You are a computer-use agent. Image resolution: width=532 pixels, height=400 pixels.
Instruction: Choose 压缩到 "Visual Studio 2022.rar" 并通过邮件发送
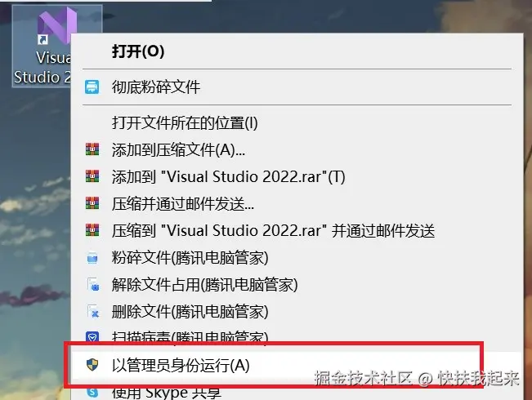point(297,230)
